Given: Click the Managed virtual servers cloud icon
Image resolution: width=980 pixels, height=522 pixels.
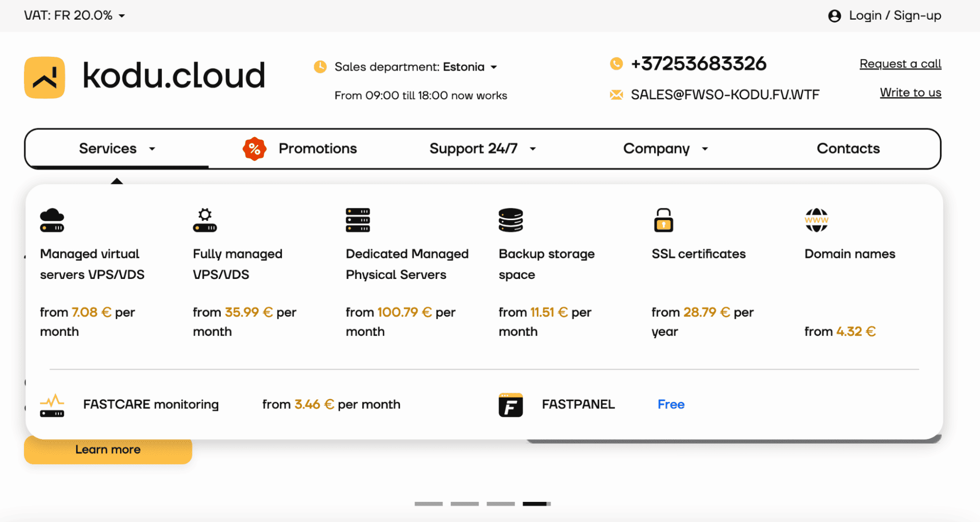Looking at the screenshot, I should coord(52,220).
